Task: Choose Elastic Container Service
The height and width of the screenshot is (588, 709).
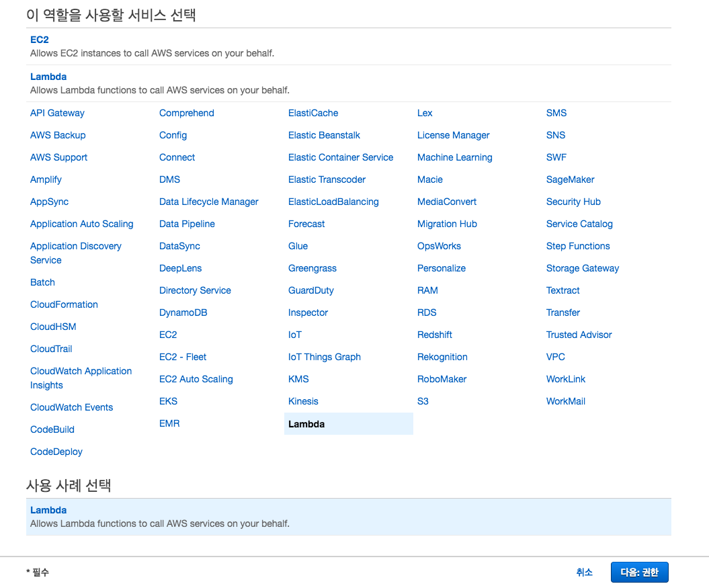Action: click(x=341, y=157)
